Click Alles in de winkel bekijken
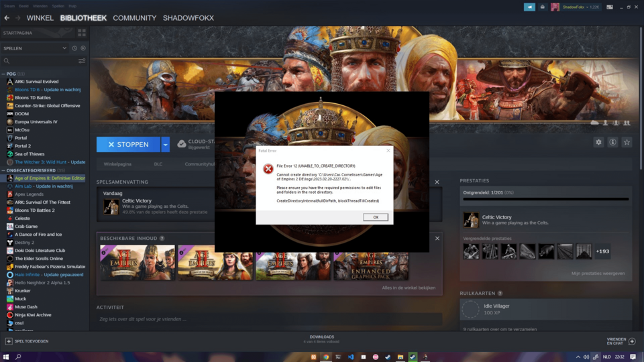Screen dimensions: 644x362 tap(409, 288)
